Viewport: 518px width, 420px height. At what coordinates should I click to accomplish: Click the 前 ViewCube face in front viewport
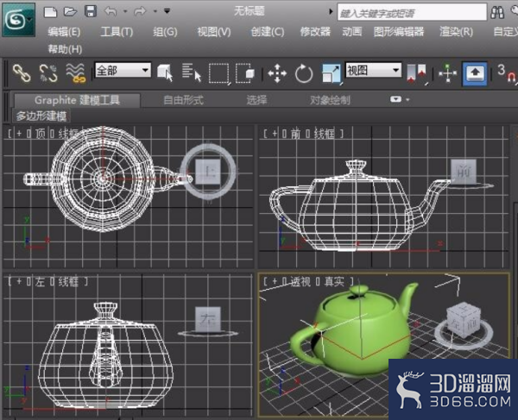464,172
